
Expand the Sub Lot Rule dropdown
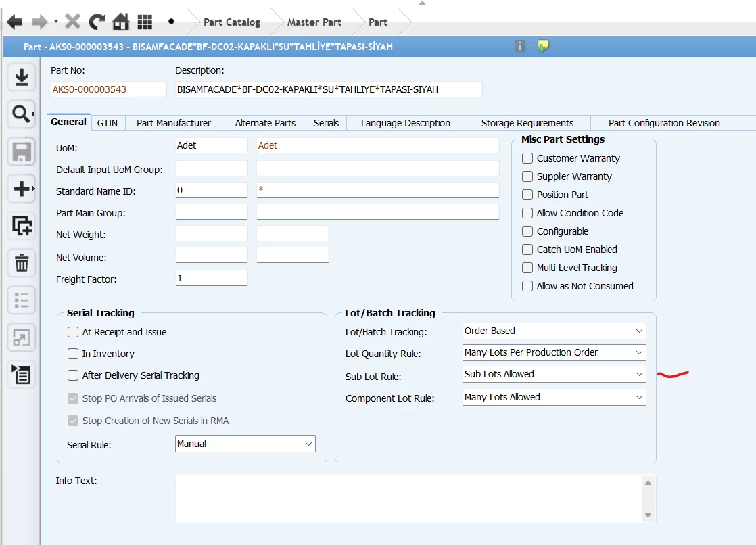[x=554, y=374]
